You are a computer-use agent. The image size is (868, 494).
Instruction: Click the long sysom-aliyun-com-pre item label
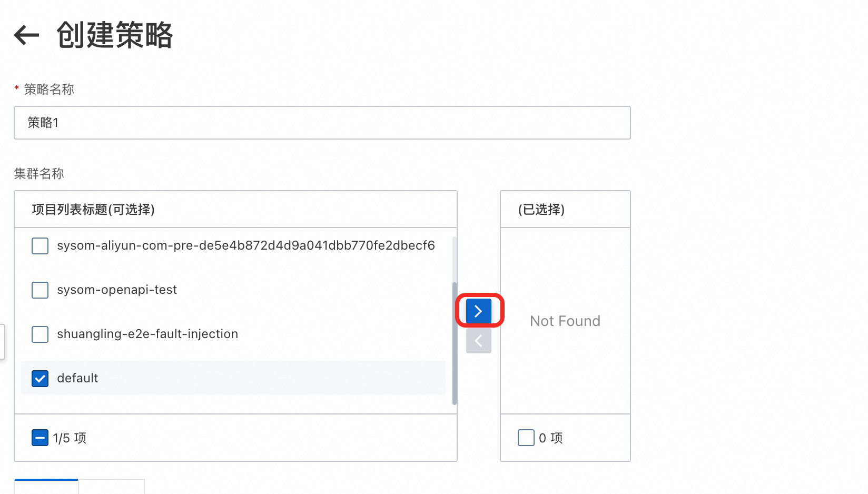click(246, 245)
